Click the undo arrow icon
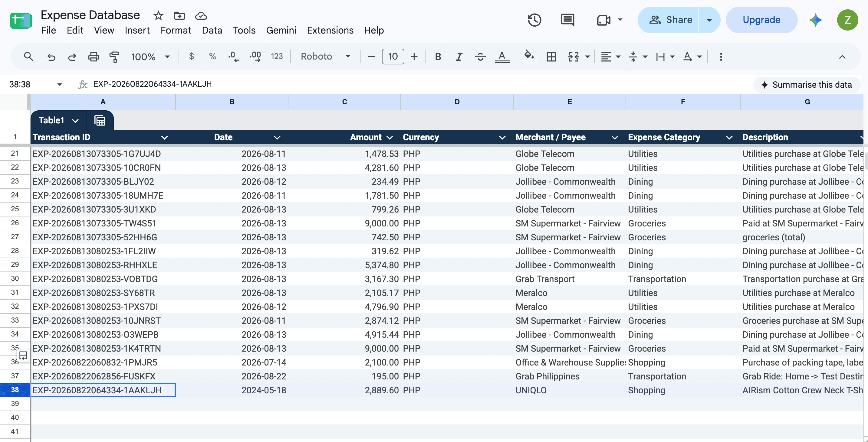This screenshot has width=868, height=442. click(51, 57)
